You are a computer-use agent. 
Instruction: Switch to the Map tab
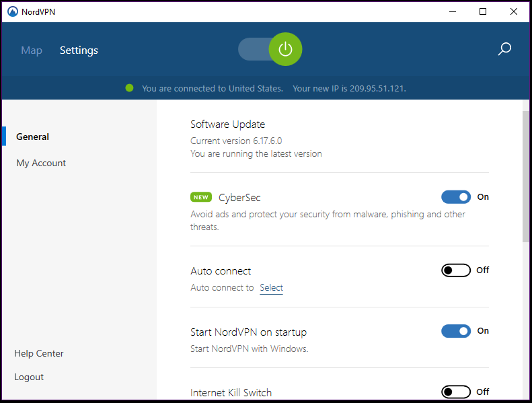coord(32,50)
